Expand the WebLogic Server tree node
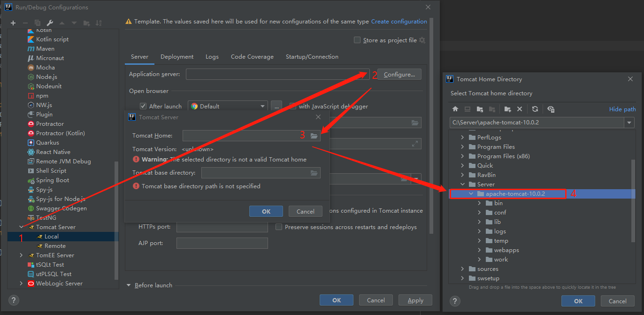This screenshot has height=315, width=644. point(21,284)
